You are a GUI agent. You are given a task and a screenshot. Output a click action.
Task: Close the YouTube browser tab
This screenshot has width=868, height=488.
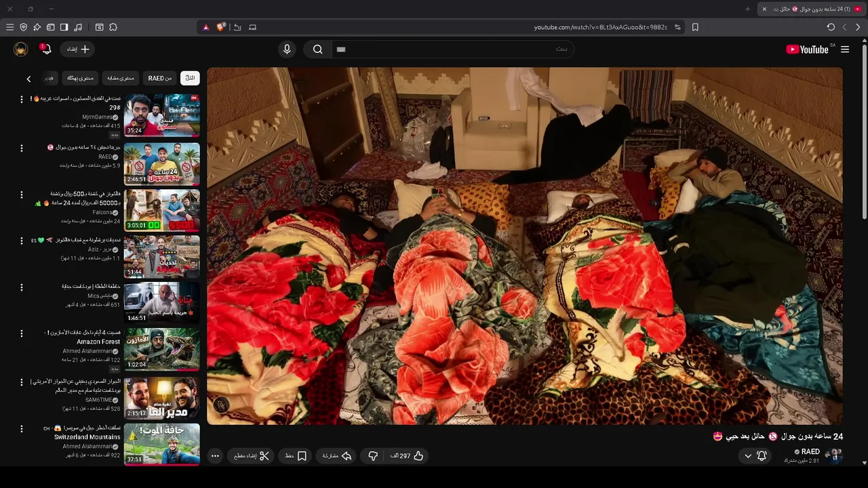point(764,9)
